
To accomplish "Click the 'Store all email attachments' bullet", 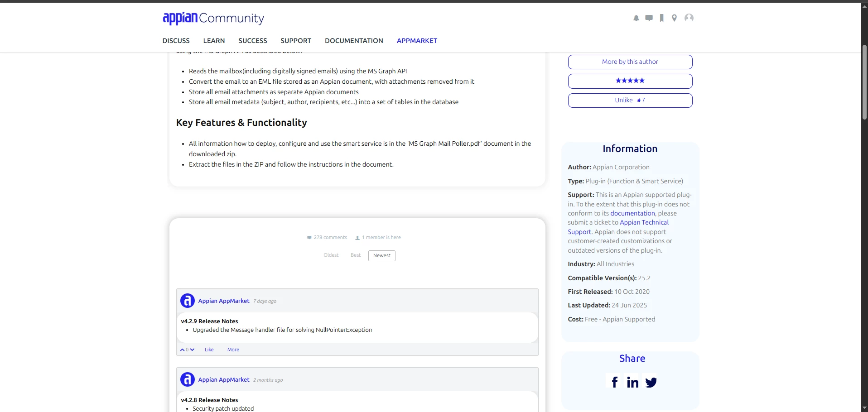I will pyautogui.click(x=274, y=92).
